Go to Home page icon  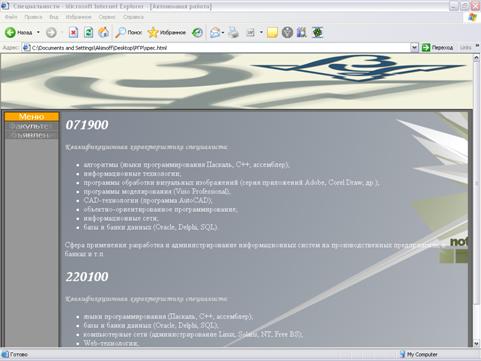104,32
